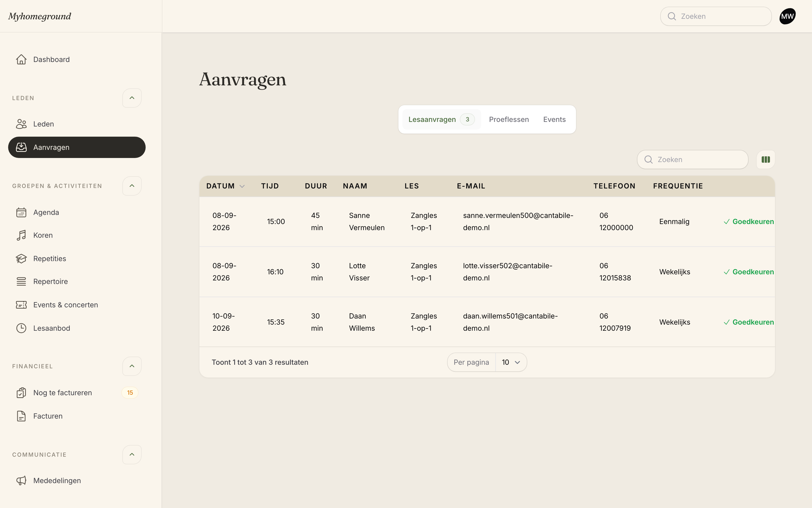Click the Leden people icon
Screen dimensions: 812x508
(21, 124)
